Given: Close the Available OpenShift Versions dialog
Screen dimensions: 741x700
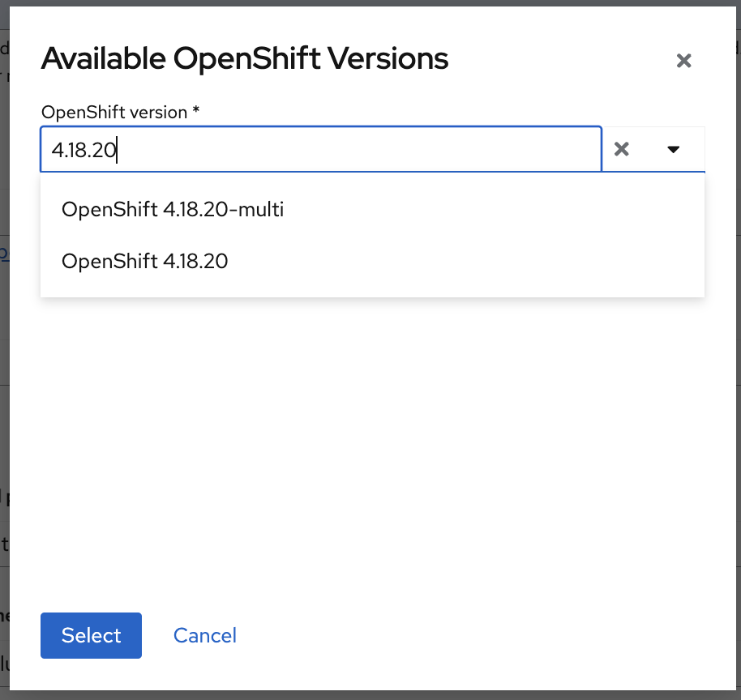Looking at the screenshot, I should (x=683, y=61).
